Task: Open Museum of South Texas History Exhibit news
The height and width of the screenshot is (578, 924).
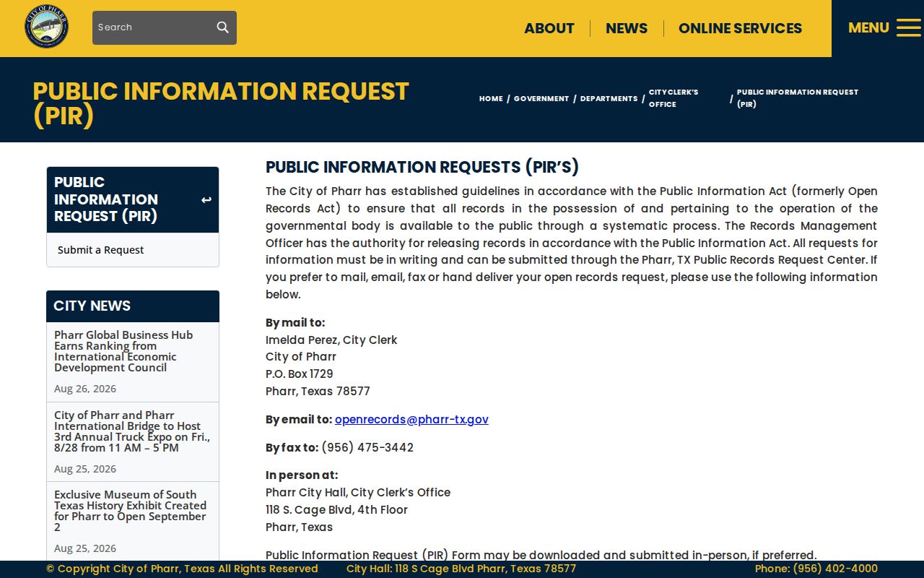Action: tap(131, 511)
